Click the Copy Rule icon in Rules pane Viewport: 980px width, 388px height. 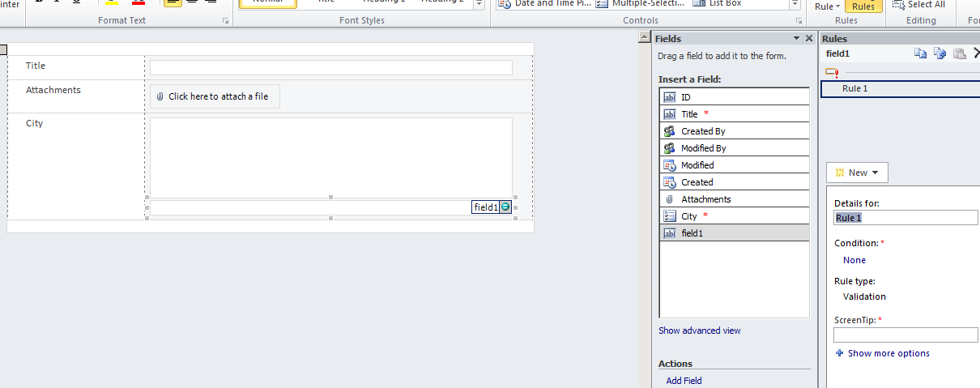(920, 53)
